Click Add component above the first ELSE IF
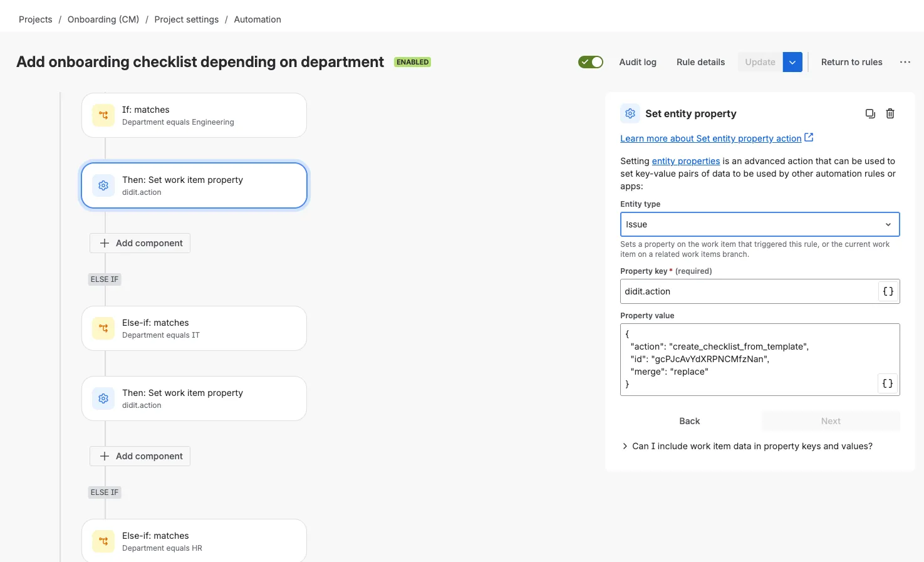Screen dimensions: 924x562 click(140, 243)
